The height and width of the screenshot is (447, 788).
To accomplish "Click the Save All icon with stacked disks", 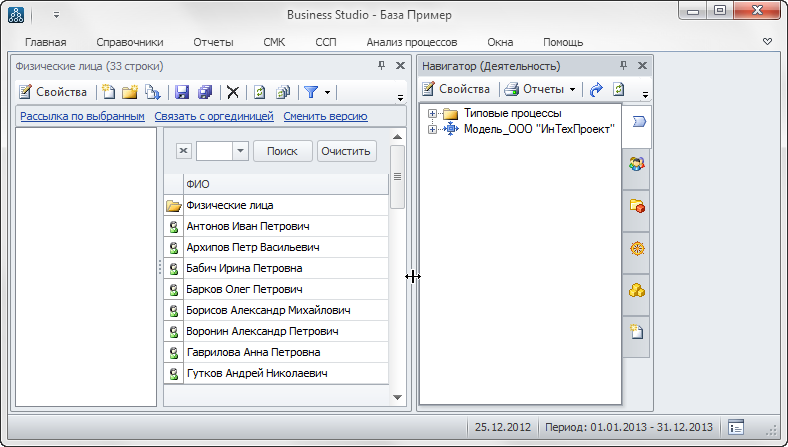I will pyautogui.click(x=204, y=92).
